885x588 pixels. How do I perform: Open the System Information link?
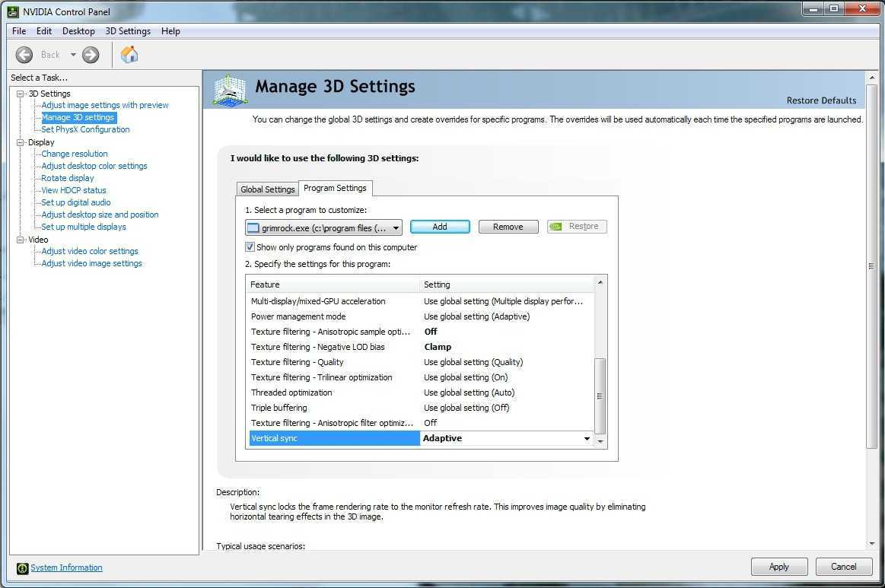click(67, 567)
